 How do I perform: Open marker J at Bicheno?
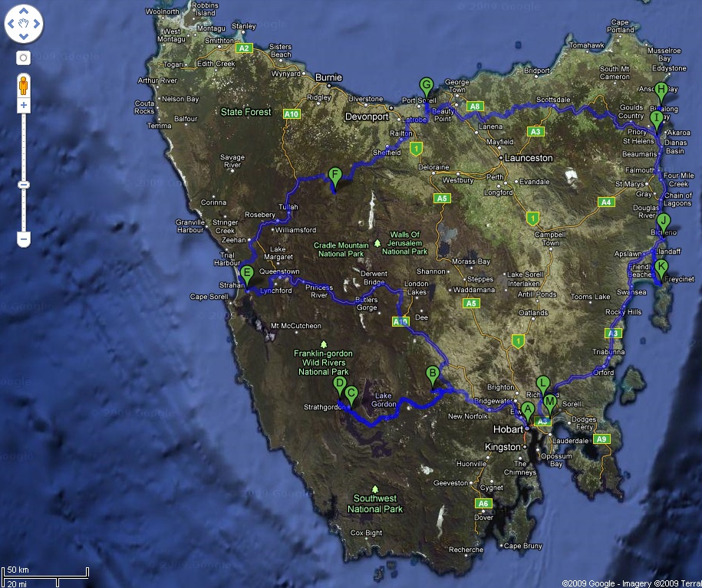[664, 222]
